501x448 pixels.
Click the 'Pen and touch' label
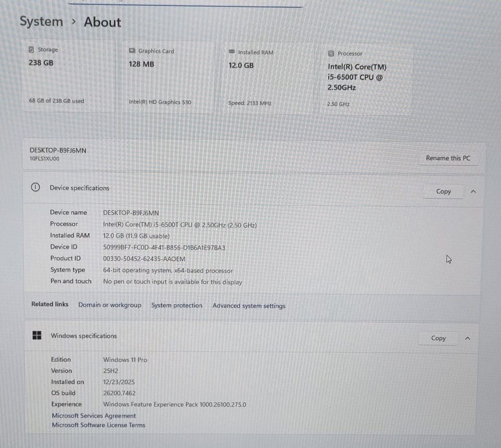click(x=71, y=281)
